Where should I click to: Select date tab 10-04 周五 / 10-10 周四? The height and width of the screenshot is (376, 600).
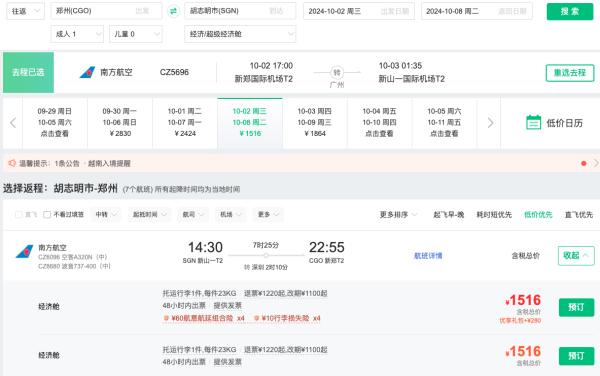(380, 123)
